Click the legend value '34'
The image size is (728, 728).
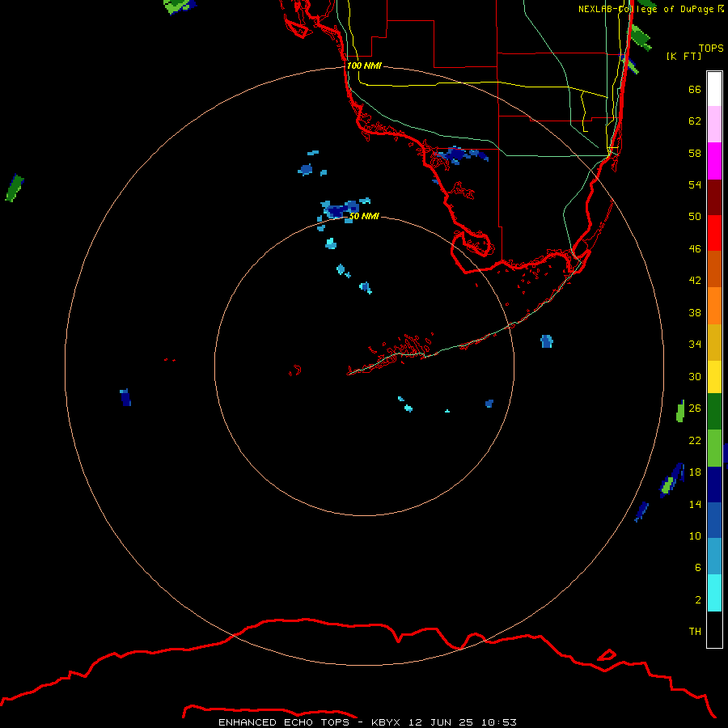point(695,344)
